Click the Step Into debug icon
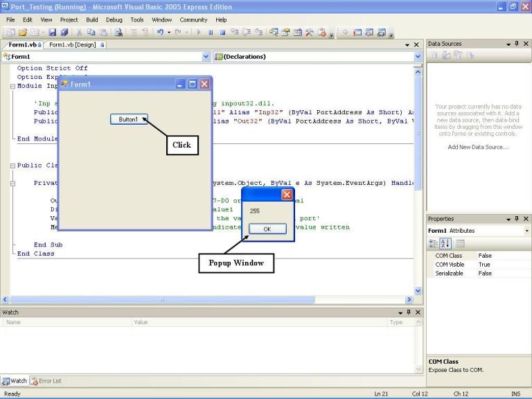This screenshot has width=532, height=399. [234, 33]
